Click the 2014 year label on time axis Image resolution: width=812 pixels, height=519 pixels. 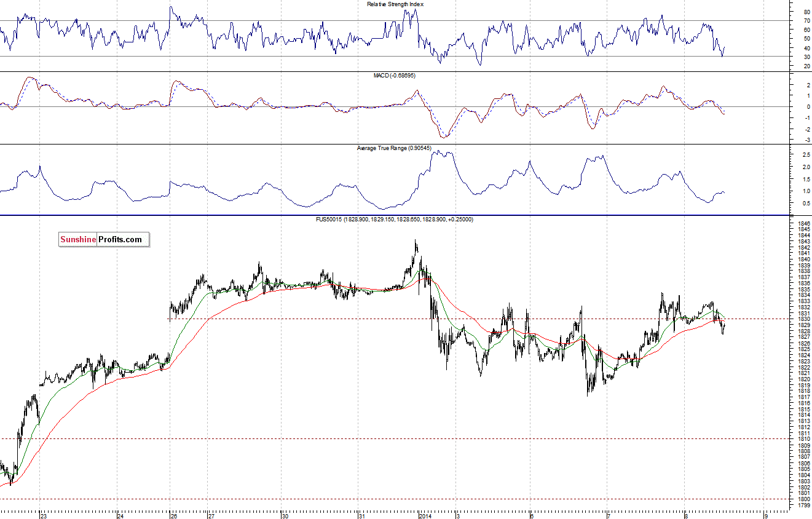click(x=425, y=516)
